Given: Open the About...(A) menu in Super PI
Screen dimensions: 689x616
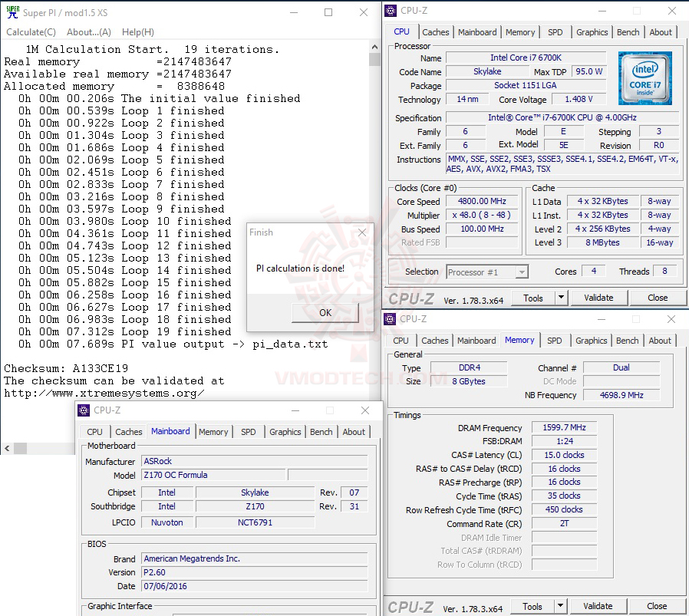Looking at the screenshot, I should pyautogui.click(x=89, y=32).
